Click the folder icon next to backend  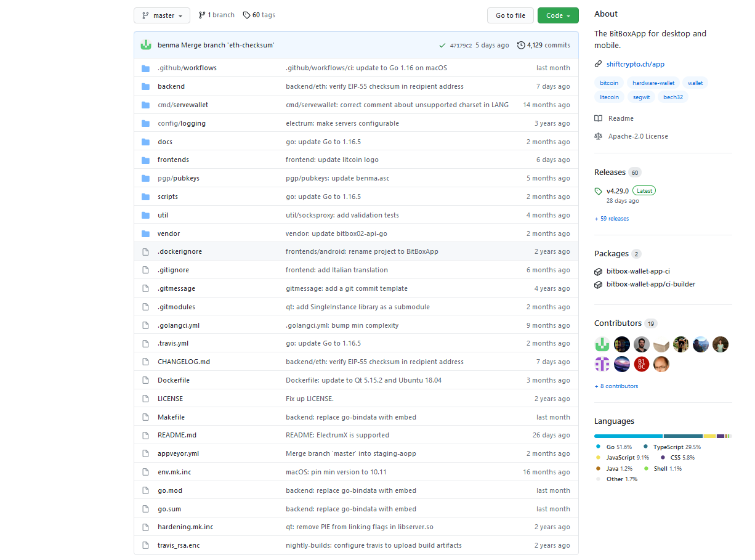(x=146, y=86)
